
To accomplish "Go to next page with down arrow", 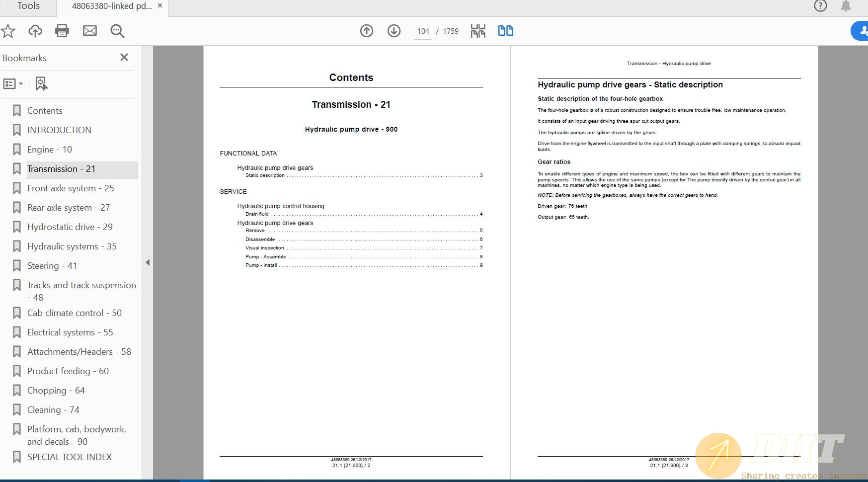I will click(x=394, y=31).
